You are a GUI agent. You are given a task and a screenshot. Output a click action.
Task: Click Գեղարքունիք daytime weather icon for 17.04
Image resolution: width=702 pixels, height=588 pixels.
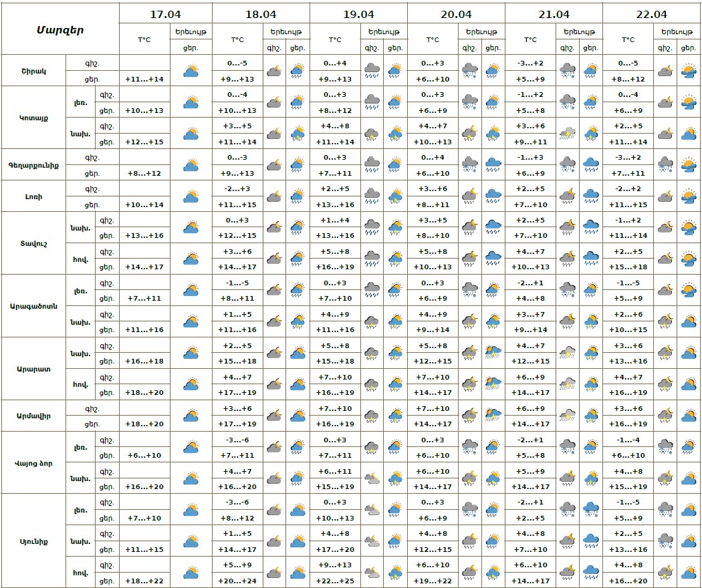[x=191, y=164]
